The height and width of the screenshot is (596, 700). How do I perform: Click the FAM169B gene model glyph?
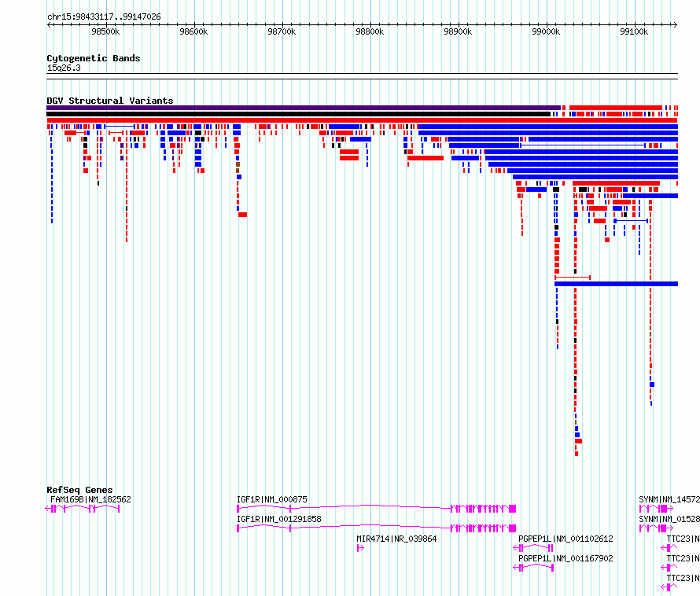tap(83, 509)
